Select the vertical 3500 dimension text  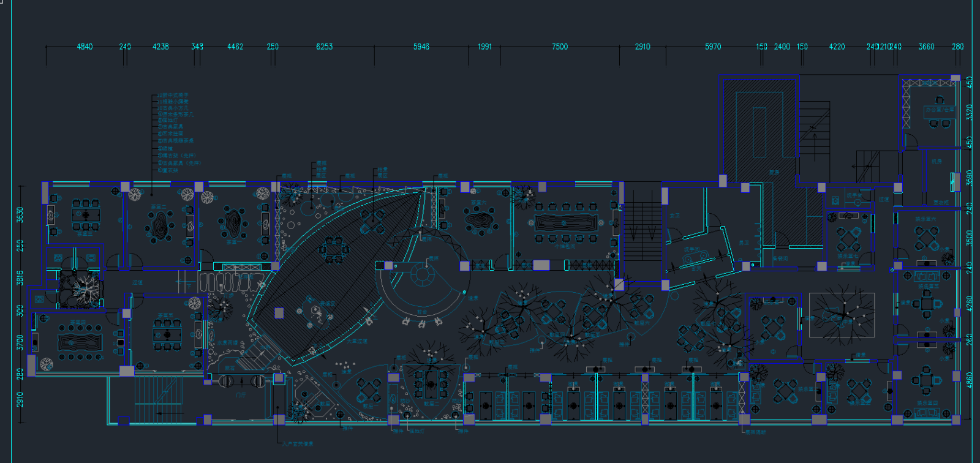pyautogui.click(x=969, y=237)
